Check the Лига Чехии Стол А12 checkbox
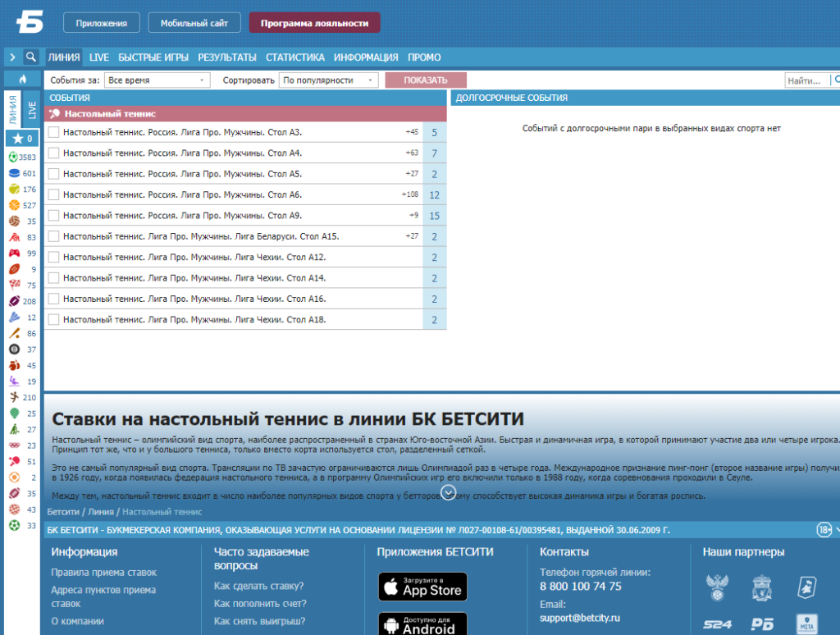The height and width of the screenshot is (635, 840). coord(53,258)
